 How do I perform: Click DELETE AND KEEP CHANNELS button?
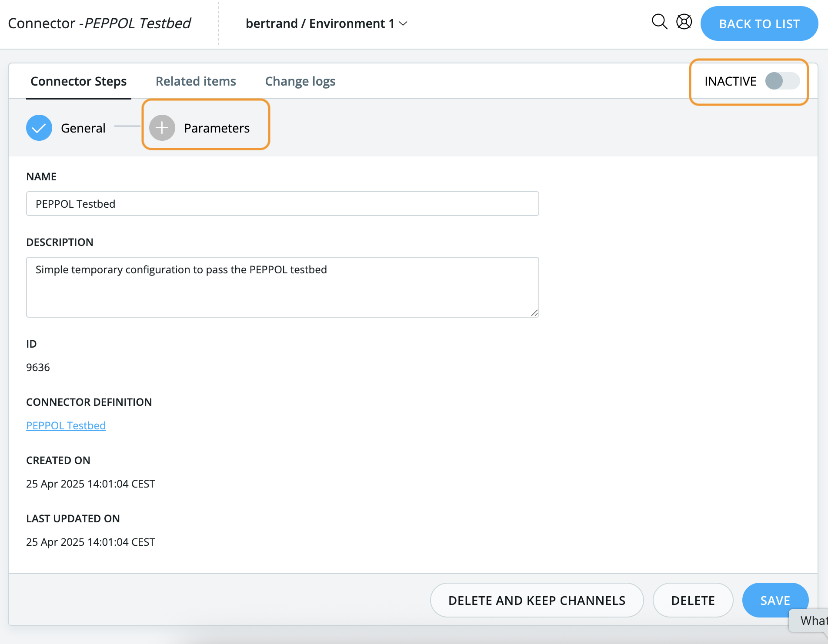pos(537,600)
